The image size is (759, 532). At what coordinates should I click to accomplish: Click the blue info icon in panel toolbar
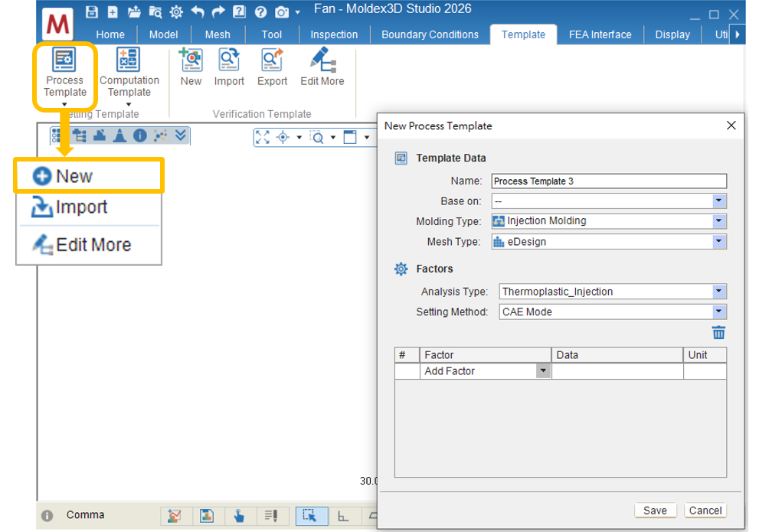point(140,136)
